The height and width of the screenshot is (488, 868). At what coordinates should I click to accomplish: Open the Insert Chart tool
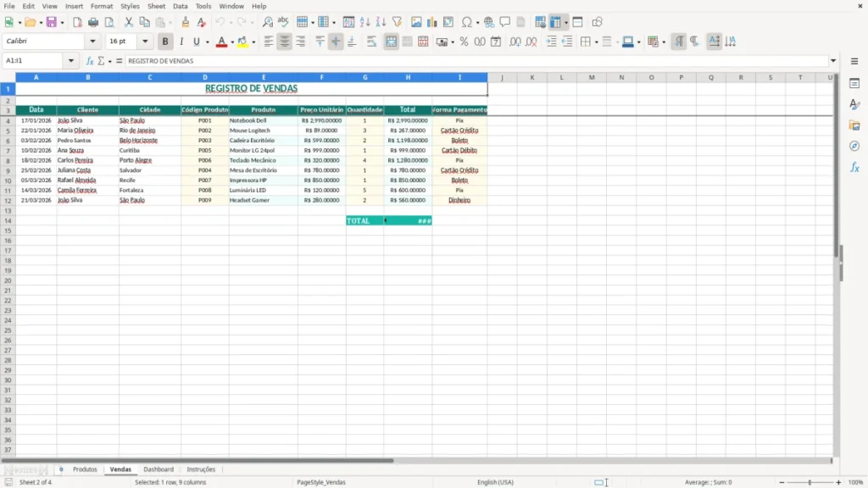click(x=431, y=22)
